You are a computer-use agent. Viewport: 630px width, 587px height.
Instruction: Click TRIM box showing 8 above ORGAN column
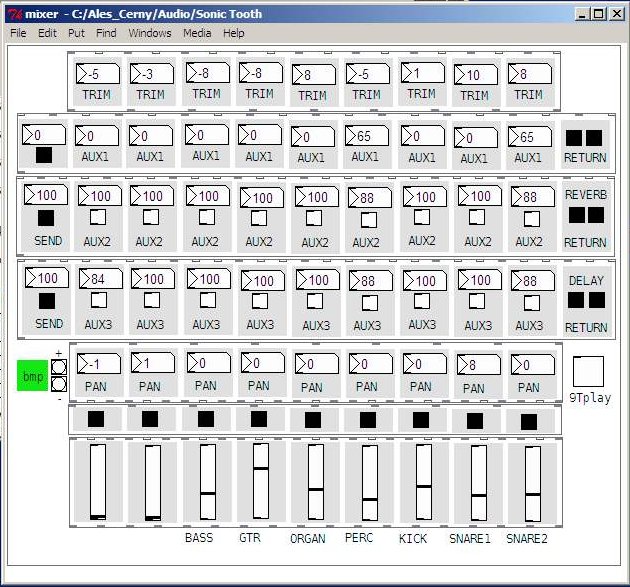pos(314,74)
